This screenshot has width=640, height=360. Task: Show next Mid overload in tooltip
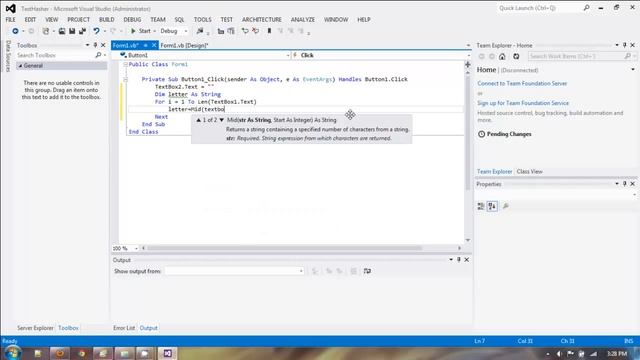222,120
